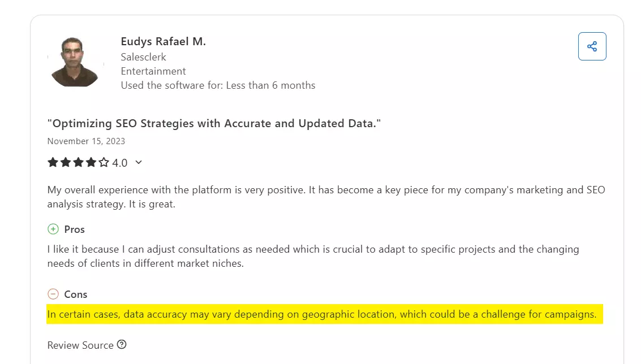The image size is (641, 364).
Task: Click the first filled rating star
Action: coord(53,163)
